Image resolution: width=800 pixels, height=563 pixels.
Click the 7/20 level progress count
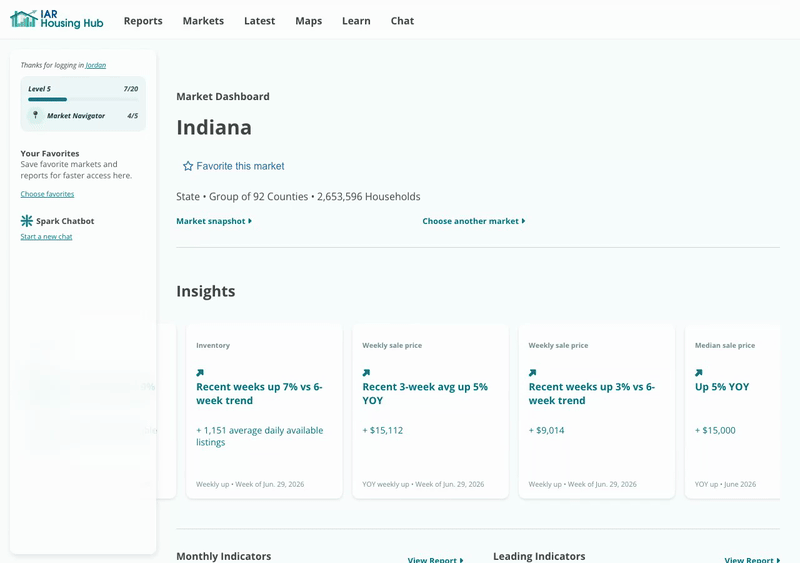131,89
